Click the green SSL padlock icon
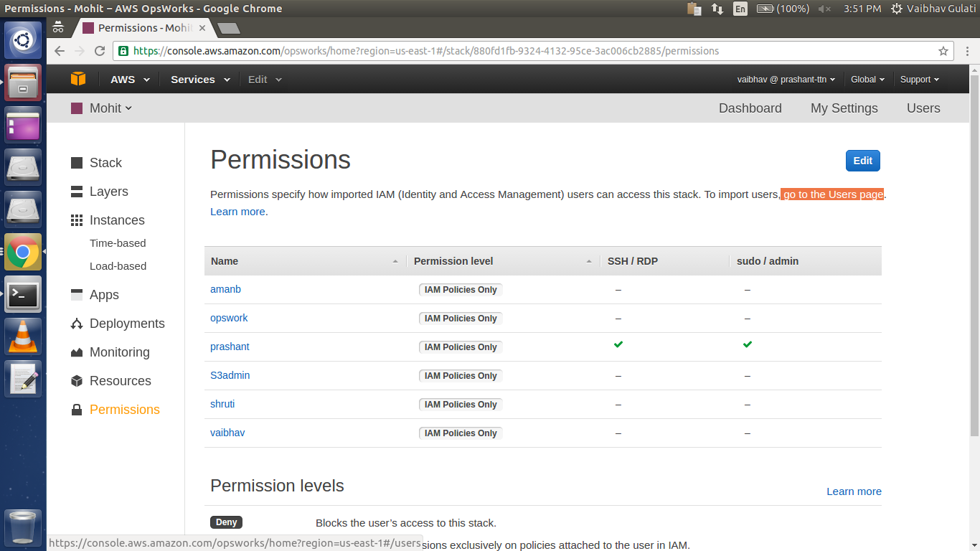 123,51
